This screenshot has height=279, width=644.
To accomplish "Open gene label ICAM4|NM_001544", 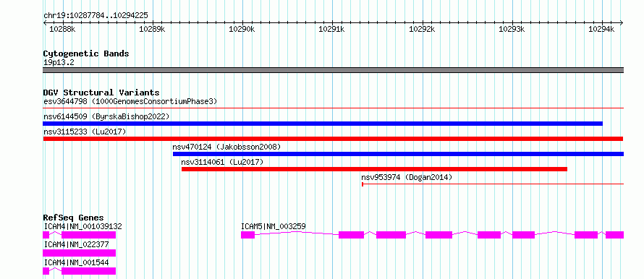I will click(x=76, y=262).
